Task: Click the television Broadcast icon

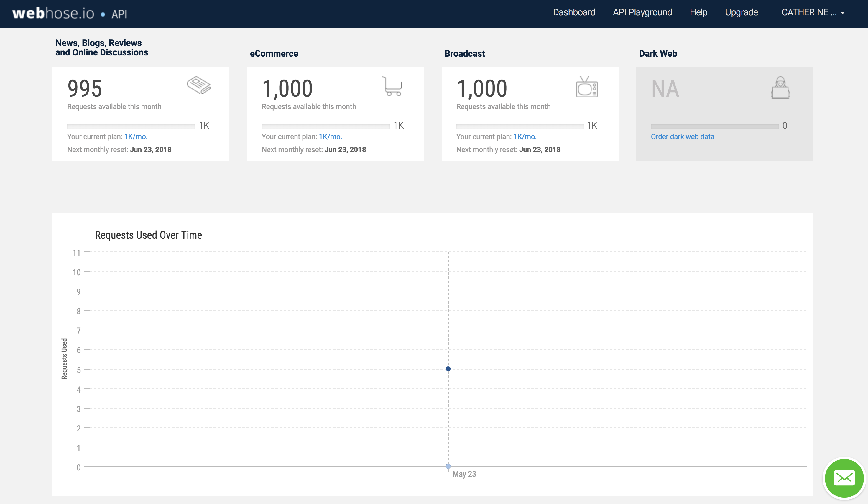Action: pos(587,87)
